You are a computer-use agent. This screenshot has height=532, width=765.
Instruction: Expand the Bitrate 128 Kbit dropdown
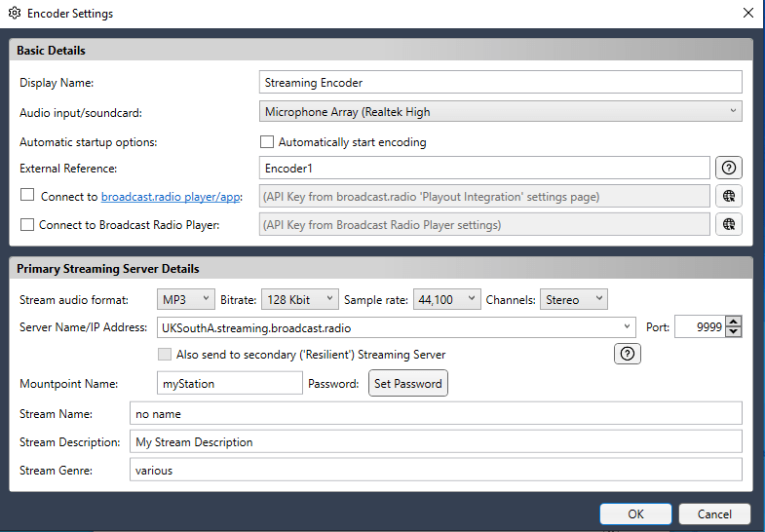299,299
